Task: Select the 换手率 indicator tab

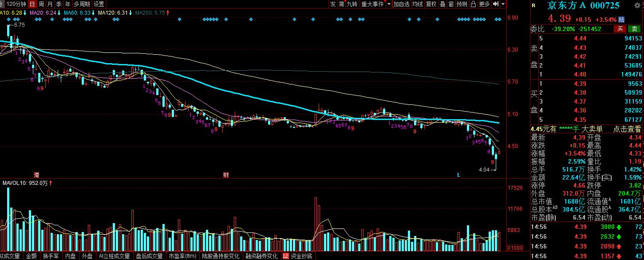Action: point(51,256)
